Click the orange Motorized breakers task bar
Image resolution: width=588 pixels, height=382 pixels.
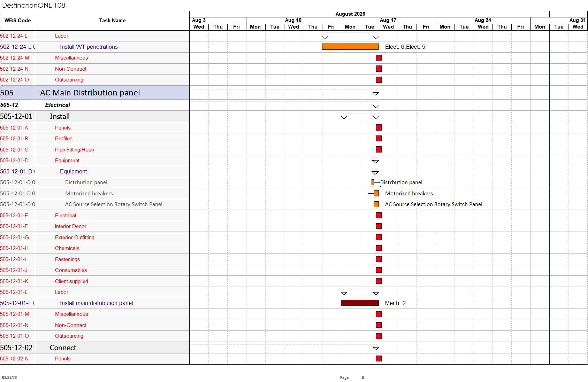coord(376,193)
